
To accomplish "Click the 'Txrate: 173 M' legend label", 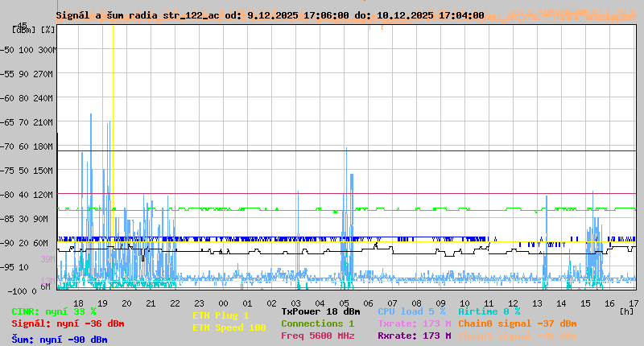I will (415, 323).
